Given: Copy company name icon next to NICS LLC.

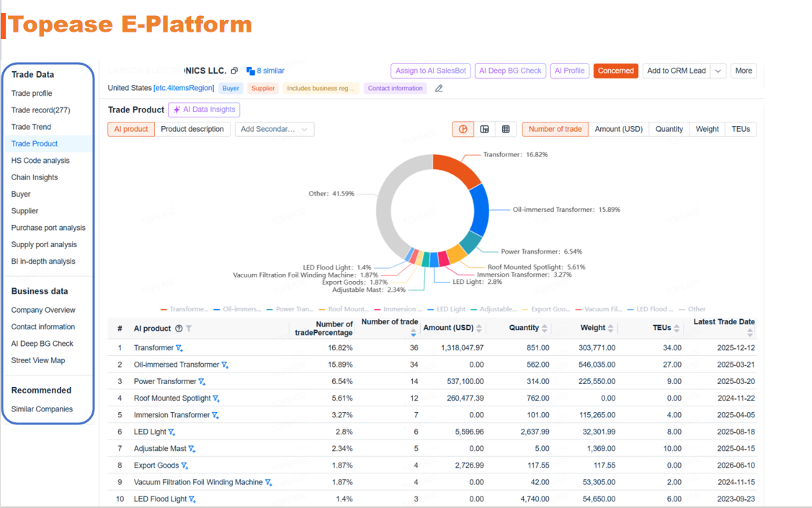Looking at the screenshot, I should point(234,71).
